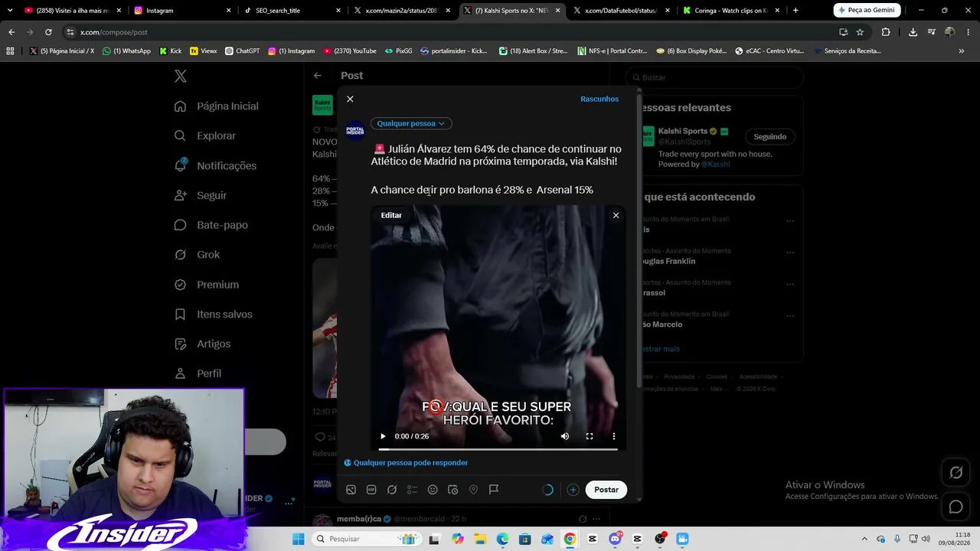The height and width of the screenshot is (551, 980).
Task: Open Windows Start menu
Action: [x=298, y=539]
